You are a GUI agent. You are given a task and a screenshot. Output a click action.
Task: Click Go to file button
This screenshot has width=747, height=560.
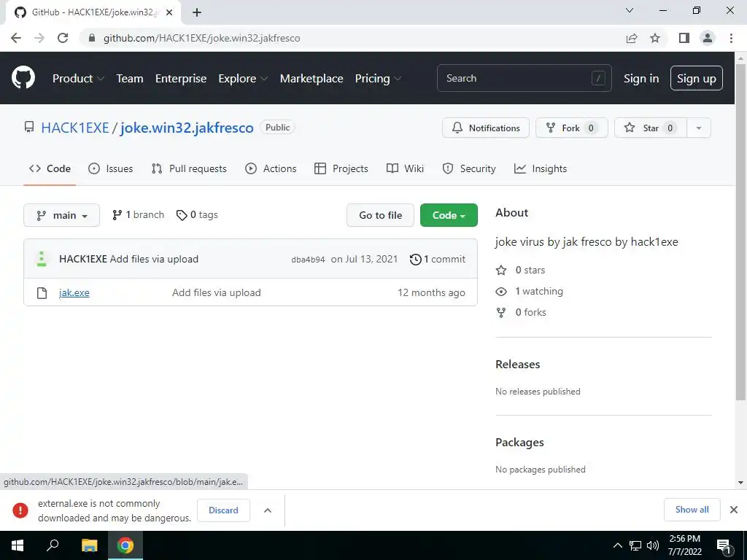(x=380, y=215)
